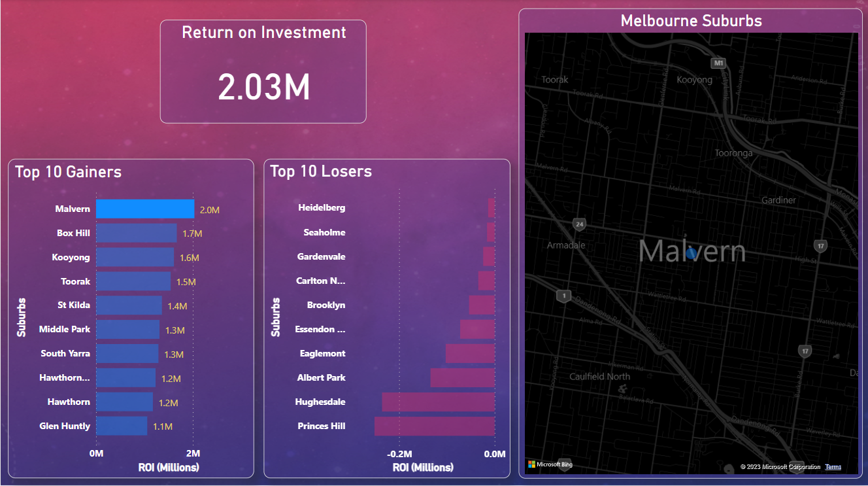Click the truncated Carlton N... label
This screenshot has width=868, height=486.
pyautogui.click(x=320, y=281)
